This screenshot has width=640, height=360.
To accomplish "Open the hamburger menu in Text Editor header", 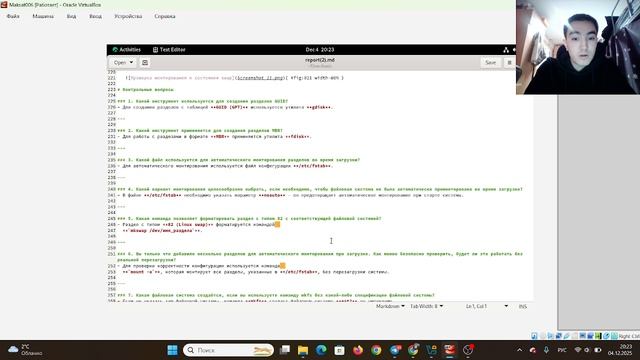I will pos(509,62).
